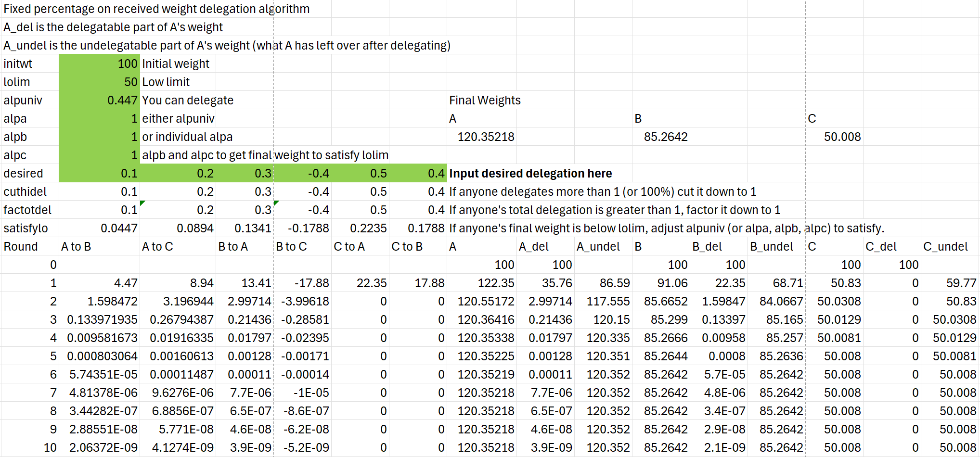The height and width of the screenshot is (457, 980).
Task: Click the 'B_del' column header
Action: (719, 246)
